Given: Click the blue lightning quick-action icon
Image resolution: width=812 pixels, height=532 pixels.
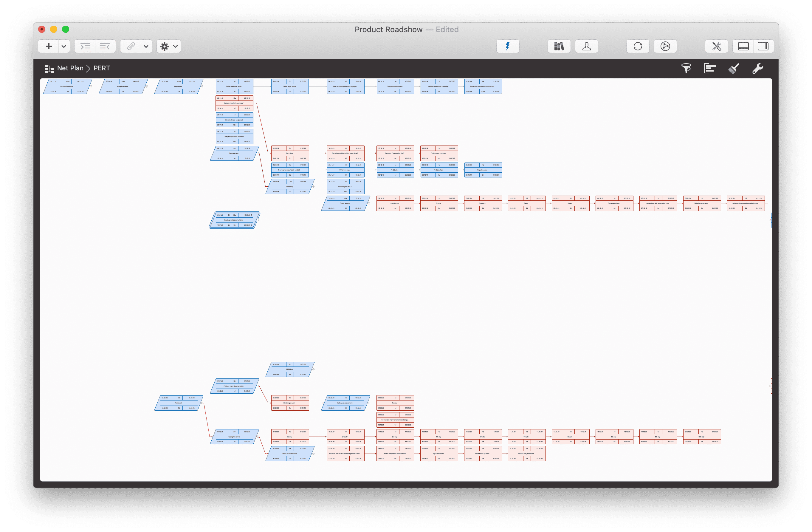Looking at the screenshot, I should [x=508, y=46].
